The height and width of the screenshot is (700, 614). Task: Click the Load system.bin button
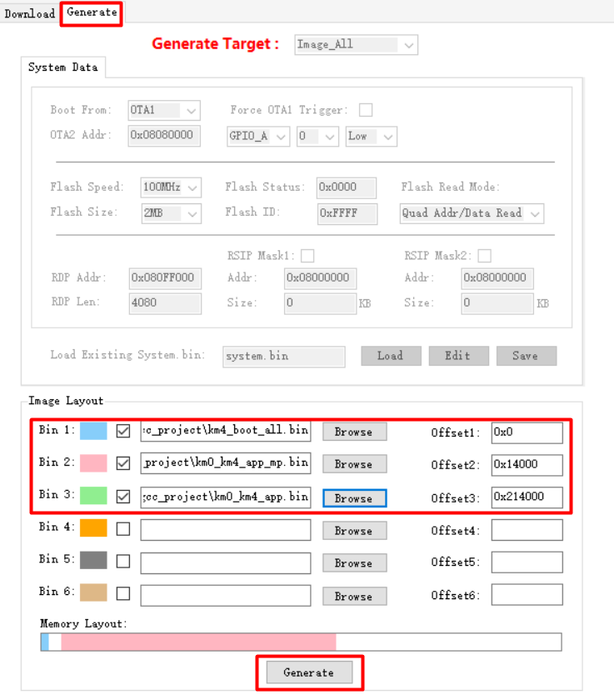tap(391, 356)
